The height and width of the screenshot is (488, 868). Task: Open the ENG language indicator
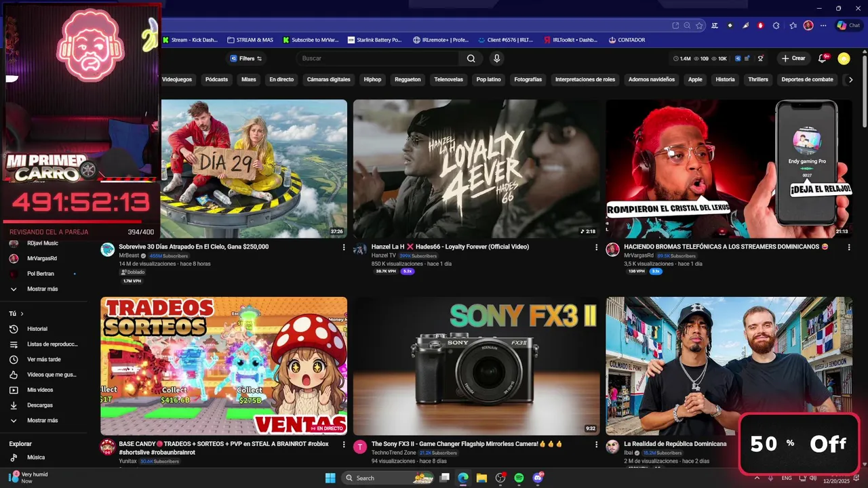[787, 478]
